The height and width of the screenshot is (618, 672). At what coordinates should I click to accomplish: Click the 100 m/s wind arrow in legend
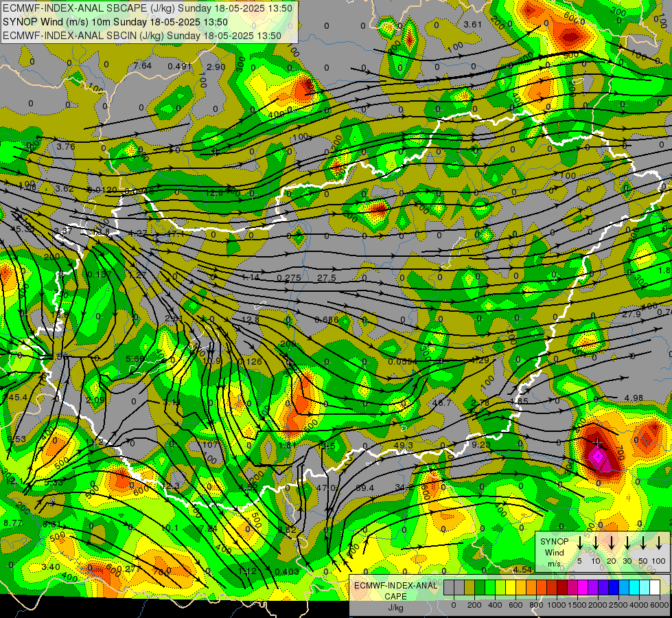pos(659,543)
